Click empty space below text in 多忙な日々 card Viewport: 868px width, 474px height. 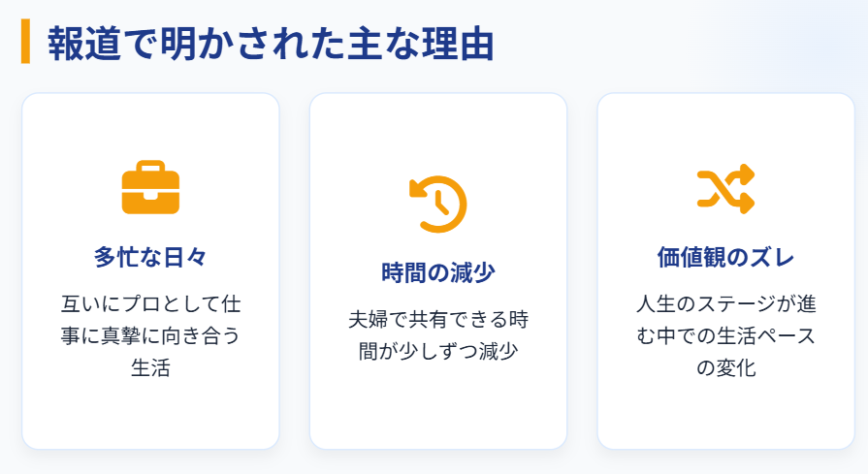pyautogui.click(x=150, y=417)
